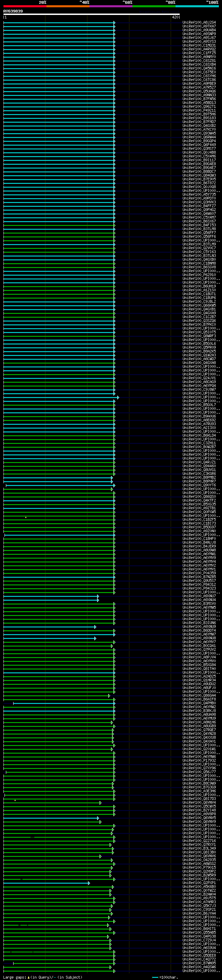Viewport: 222px width, 980px height.
Task: Select hit label UniRef100_A6YMW1
Action: tap(199, 554)
